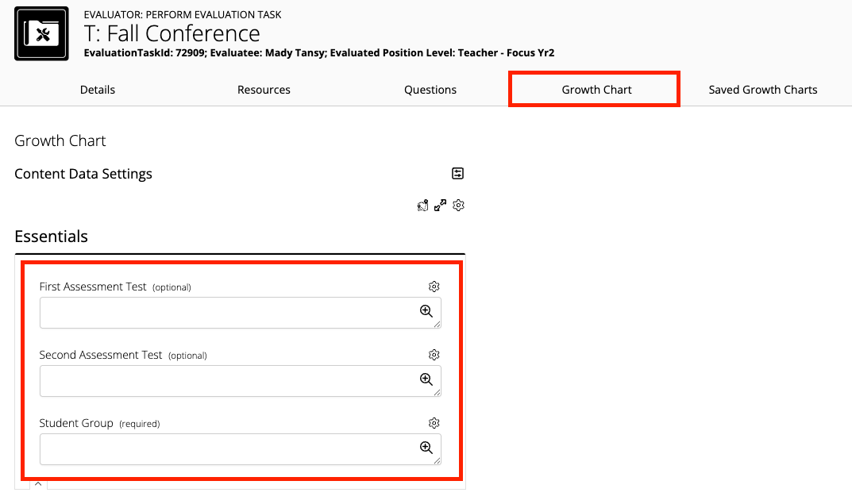Click inside the Second Assessment Test input
852x504 pixels.
click(x=230, y=380)
